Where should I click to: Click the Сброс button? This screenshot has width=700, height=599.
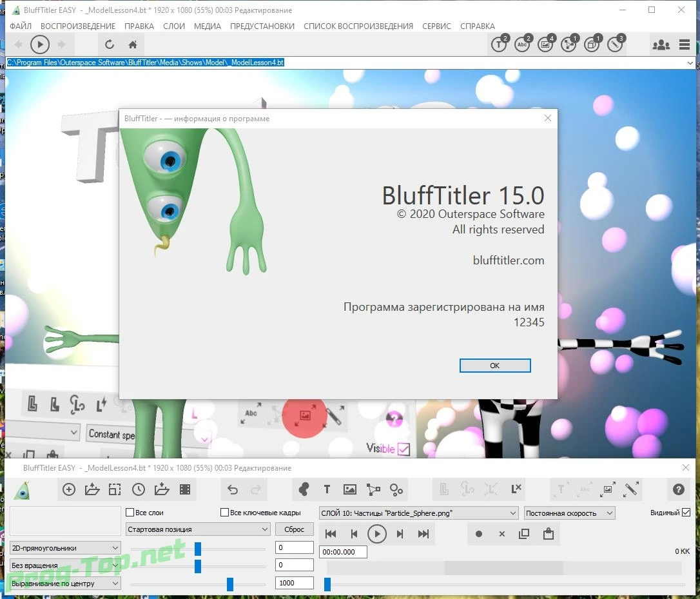tap(294, 529)
